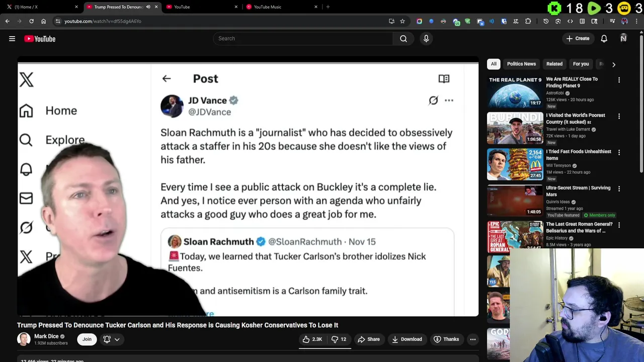Open notification bell dropdown for Mark Dice
The image size is (644, 362).
111,339
